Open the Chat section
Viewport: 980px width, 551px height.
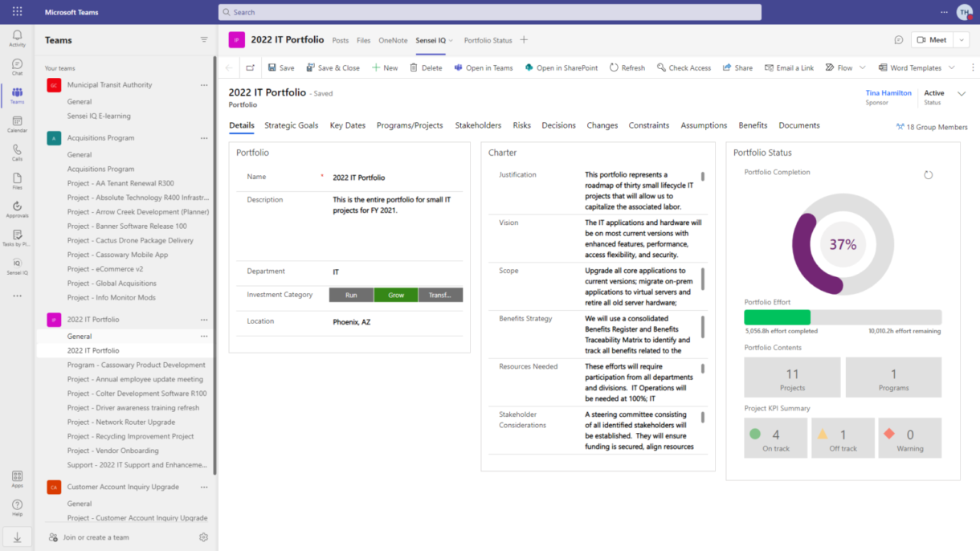pos(17,67)
